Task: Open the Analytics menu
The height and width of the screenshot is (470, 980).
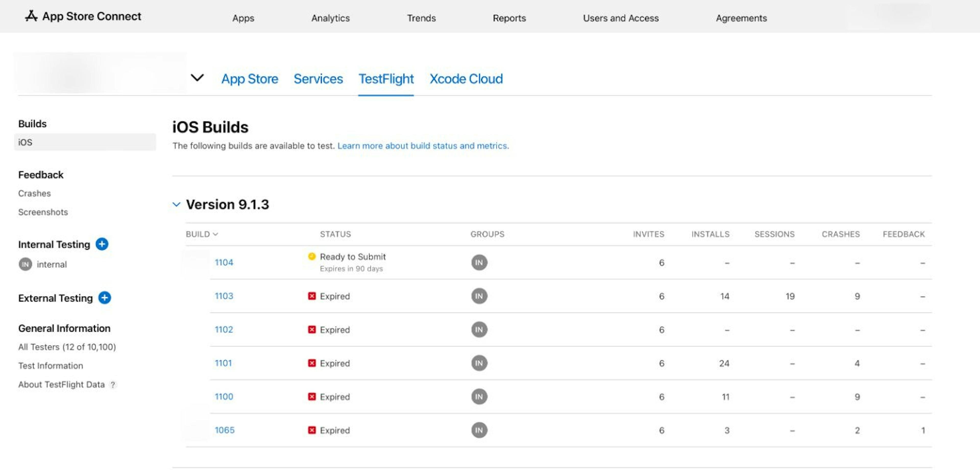Action: click(330, 18)
